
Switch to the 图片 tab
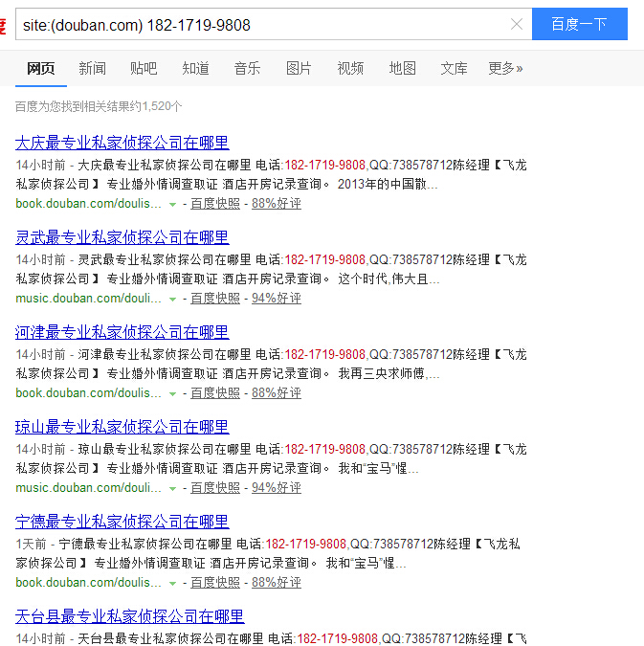tap(299, 68)
